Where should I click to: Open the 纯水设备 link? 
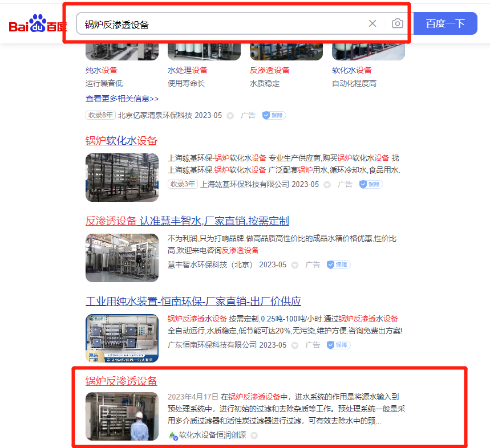click(101, 70)
